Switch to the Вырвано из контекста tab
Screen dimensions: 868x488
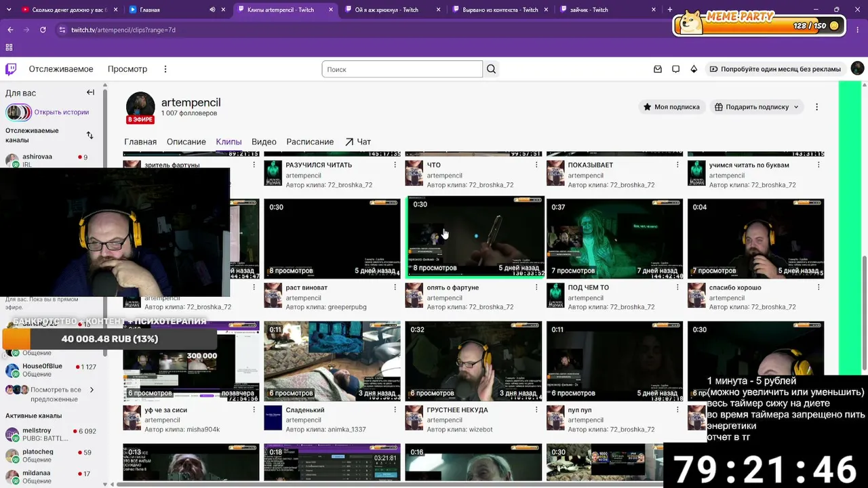pos(500,9)
